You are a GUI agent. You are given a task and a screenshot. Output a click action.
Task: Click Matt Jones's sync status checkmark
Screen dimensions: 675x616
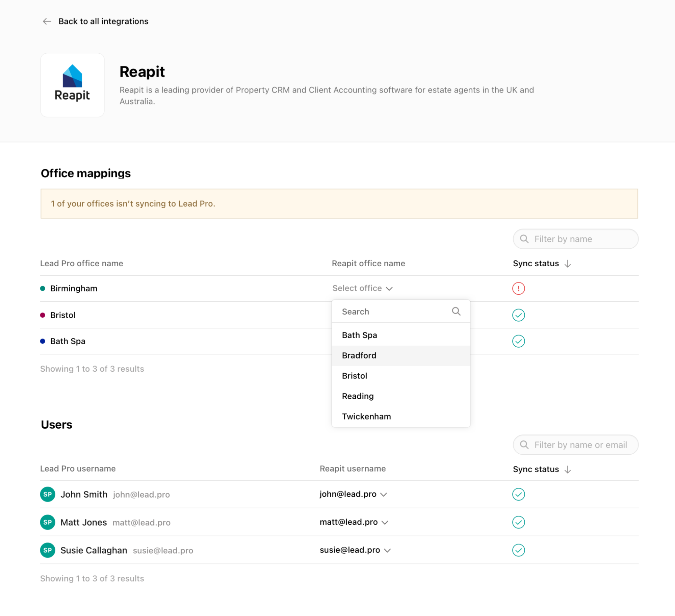point(518,522)
